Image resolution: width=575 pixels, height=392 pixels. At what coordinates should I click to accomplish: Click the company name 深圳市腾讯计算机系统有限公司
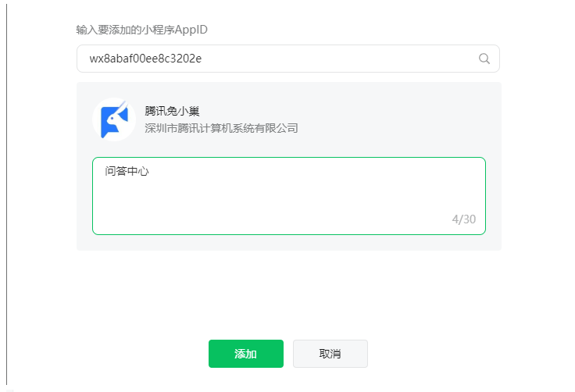pos(221,128)
